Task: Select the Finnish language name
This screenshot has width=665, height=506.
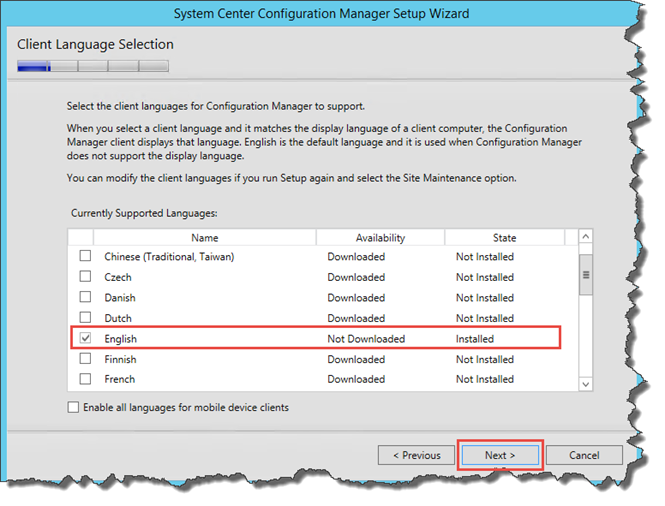Action: point(120,359)
